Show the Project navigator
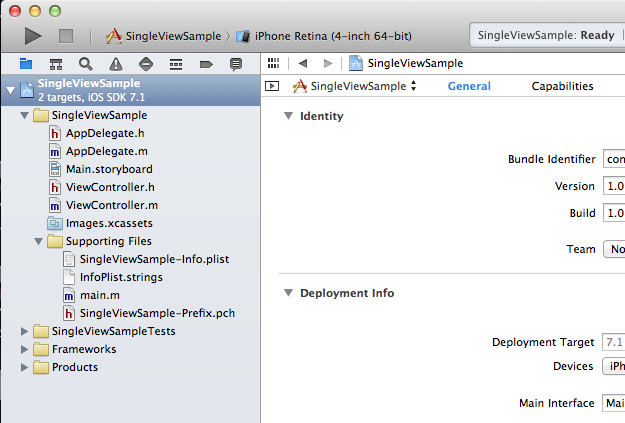This screenshot has width=625, height=423. tap(26, 64)
